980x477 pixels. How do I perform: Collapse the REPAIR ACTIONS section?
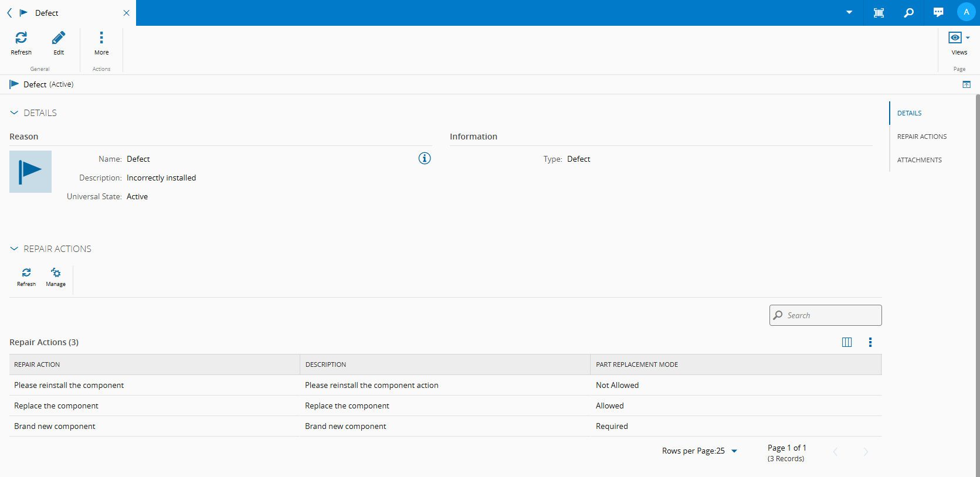[x=14, y=249]
